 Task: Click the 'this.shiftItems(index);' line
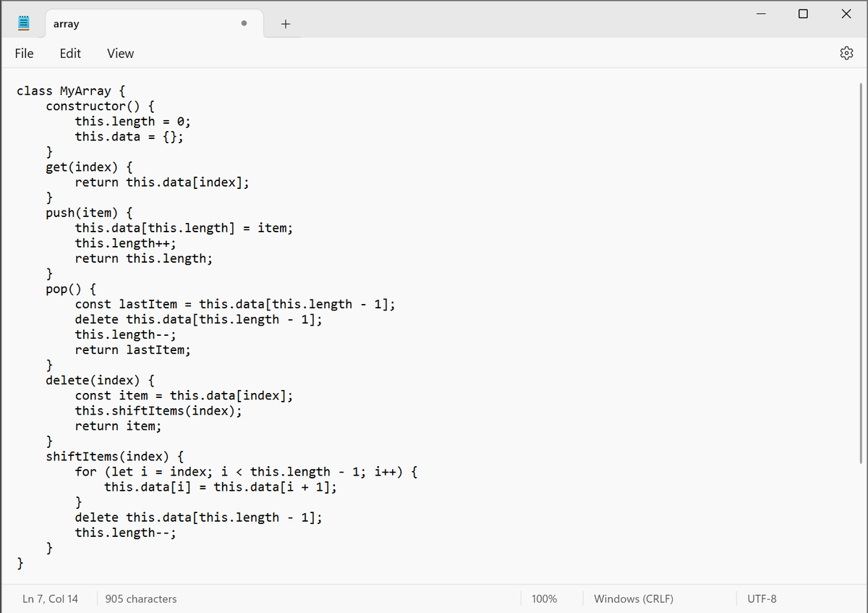click(x=158, y=410)
